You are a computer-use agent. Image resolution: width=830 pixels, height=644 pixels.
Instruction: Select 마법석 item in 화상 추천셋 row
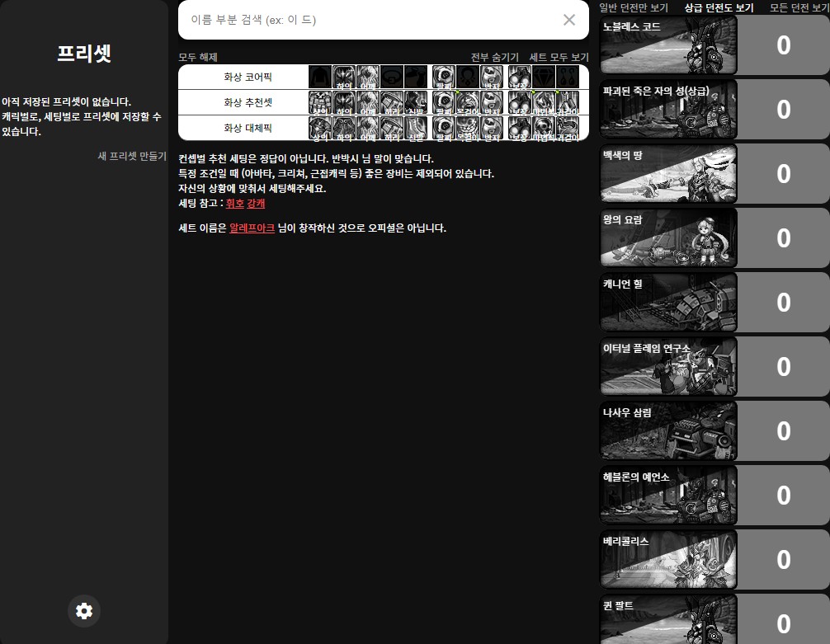pos(543,103)
